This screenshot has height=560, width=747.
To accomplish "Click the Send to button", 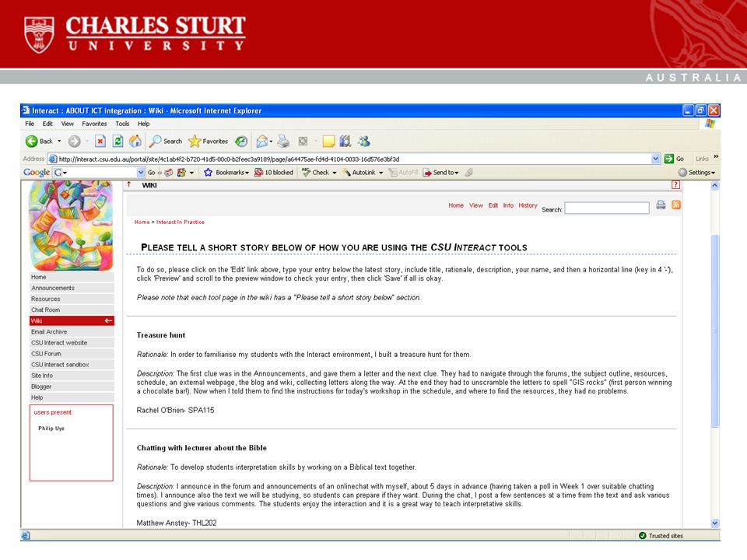I will [x=440, y=173].
